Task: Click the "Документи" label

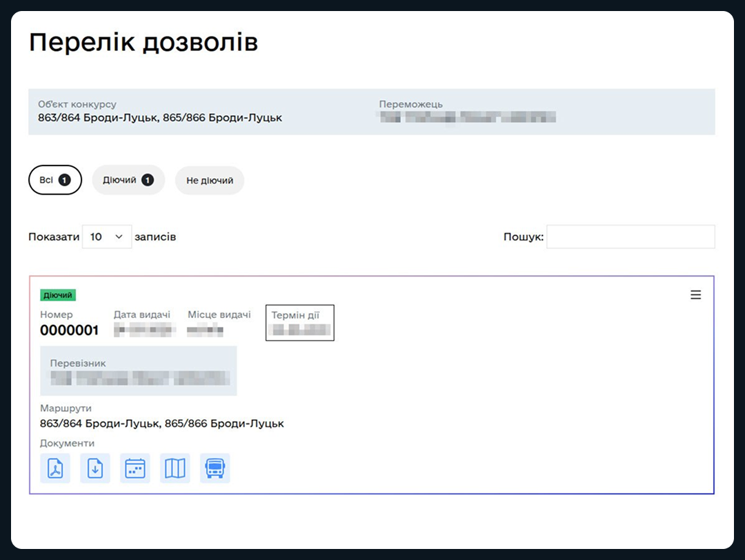Action: (67, 443)
